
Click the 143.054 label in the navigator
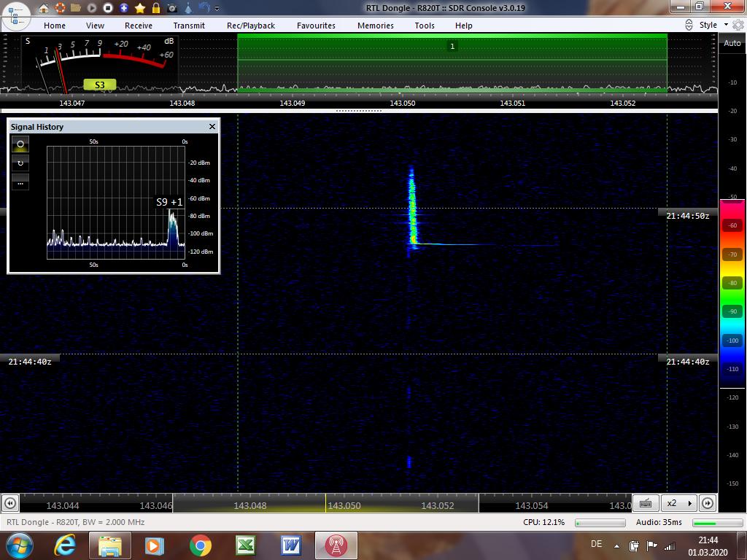(x=532, y=506)
